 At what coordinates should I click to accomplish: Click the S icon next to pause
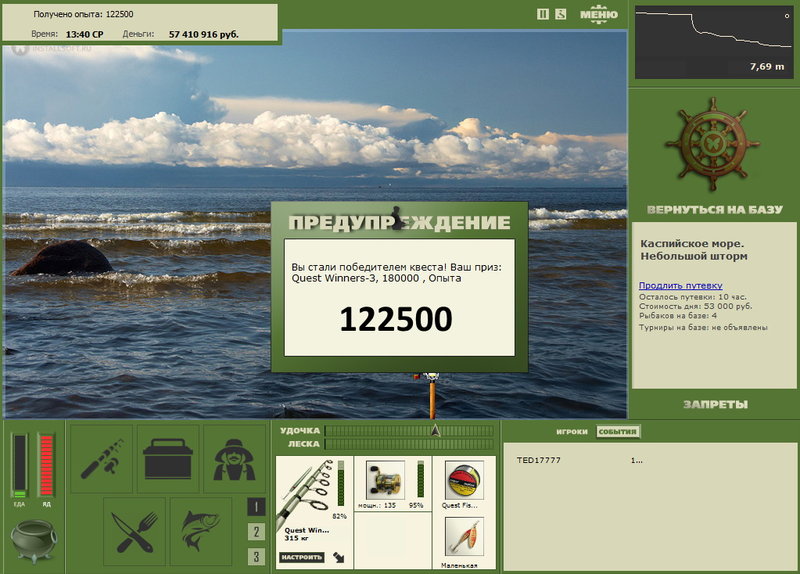[561, 14]
